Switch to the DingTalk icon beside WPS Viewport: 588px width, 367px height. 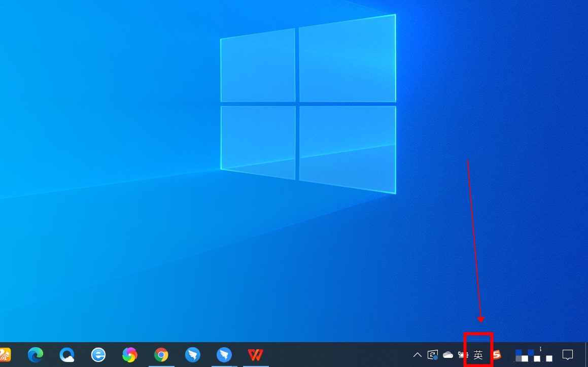tap(224, 354)
